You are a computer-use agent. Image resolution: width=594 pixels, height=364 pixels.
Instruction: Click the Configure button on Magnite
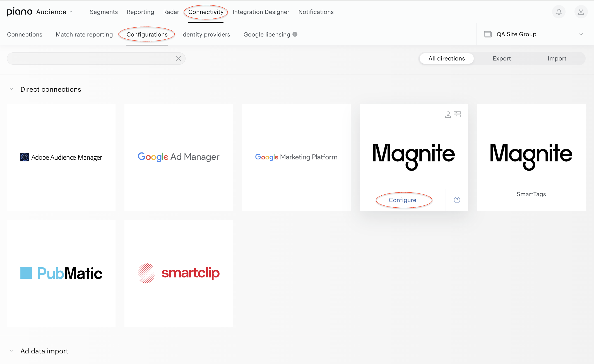[402, 200]
